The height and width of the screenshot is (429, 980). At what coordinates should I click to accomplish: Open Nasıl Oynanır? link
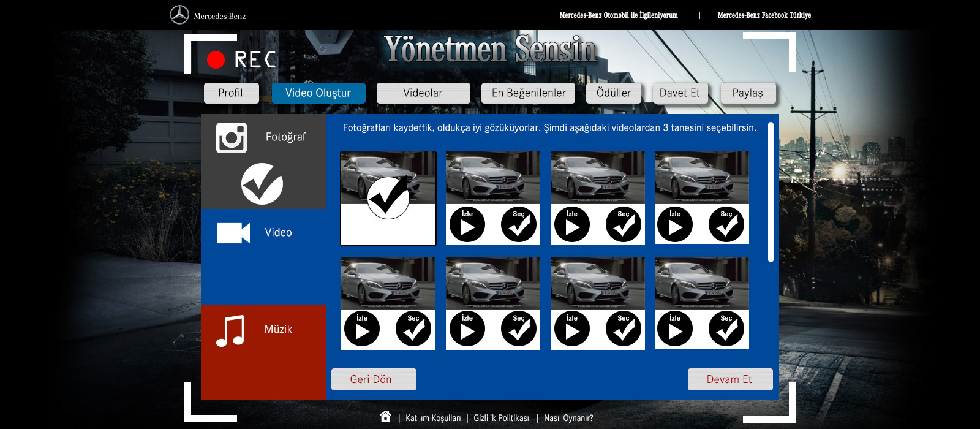[x=568, y=418]
